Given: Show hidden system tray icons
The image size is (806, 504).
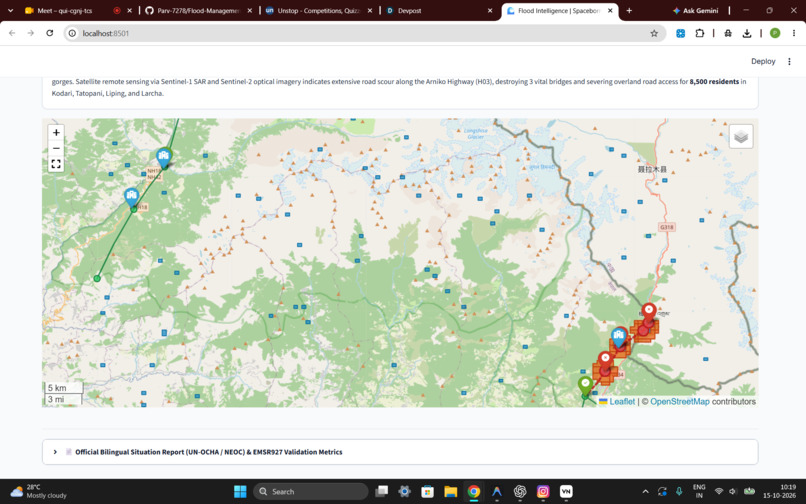Looking at the screenshot, I should click(646, 492).
